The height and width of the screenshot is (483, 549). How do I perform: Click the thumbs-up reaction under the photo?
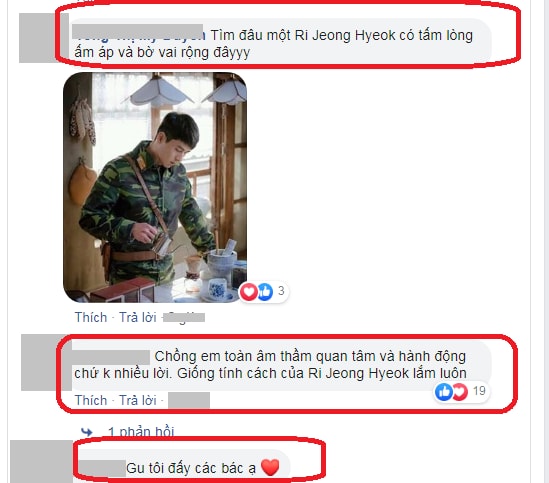[265, 291]
